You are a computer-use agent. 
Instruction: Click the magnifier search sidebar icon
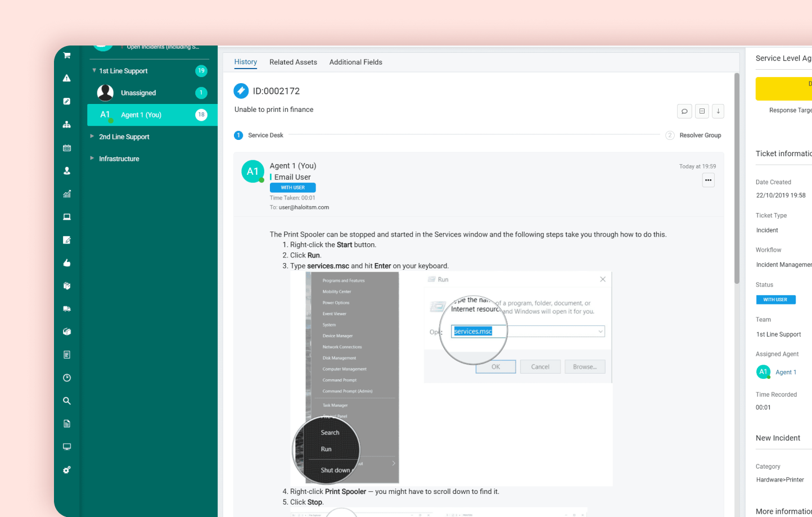click(67, 401)
